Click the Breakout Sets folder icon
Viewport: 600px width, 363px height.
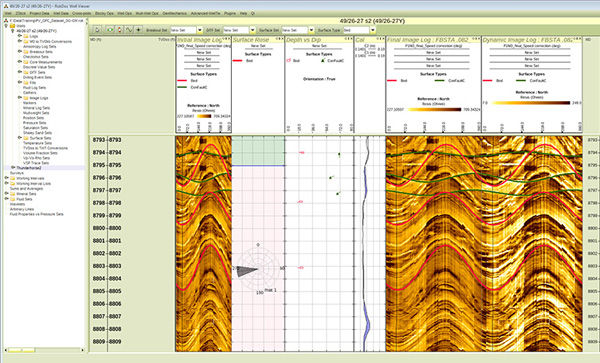[x=26, y=52]
